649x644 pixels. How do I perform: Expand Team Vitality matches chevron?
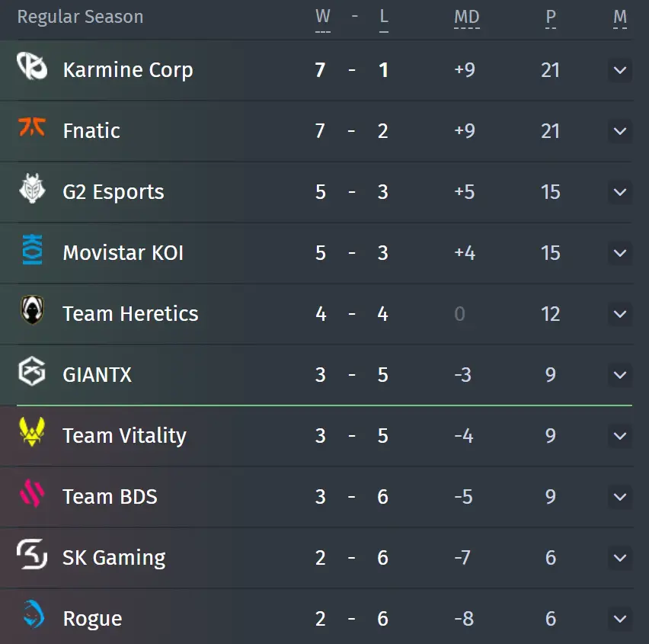619,436
